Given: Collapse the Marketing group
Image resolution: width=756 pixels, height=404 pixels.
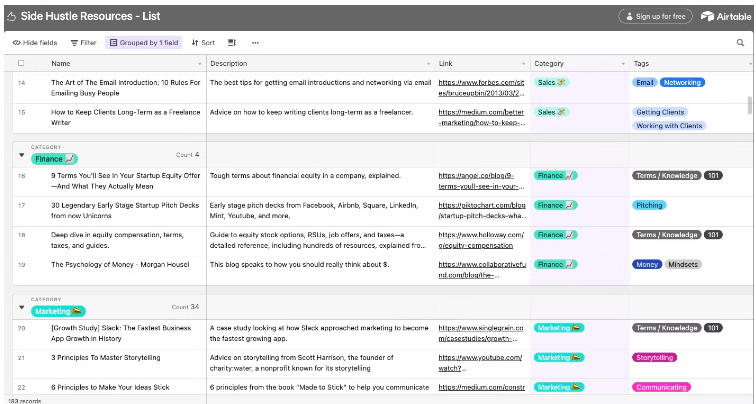Looking at the screenshot, I should pos(21,307).
